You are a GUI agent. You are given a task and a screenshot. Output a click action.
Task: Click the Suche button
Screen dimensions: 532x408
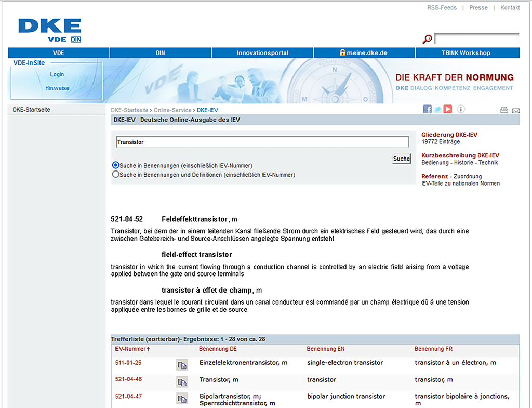click(x=402, y=159)
